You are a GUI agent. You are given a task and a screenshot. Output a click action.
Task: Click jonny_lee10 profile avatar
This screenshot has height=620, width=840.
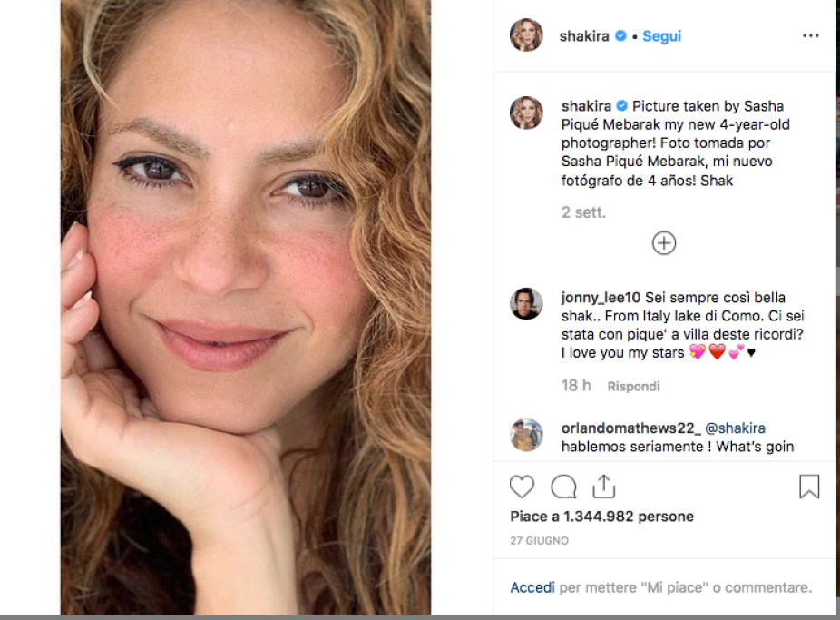point(526,304)
